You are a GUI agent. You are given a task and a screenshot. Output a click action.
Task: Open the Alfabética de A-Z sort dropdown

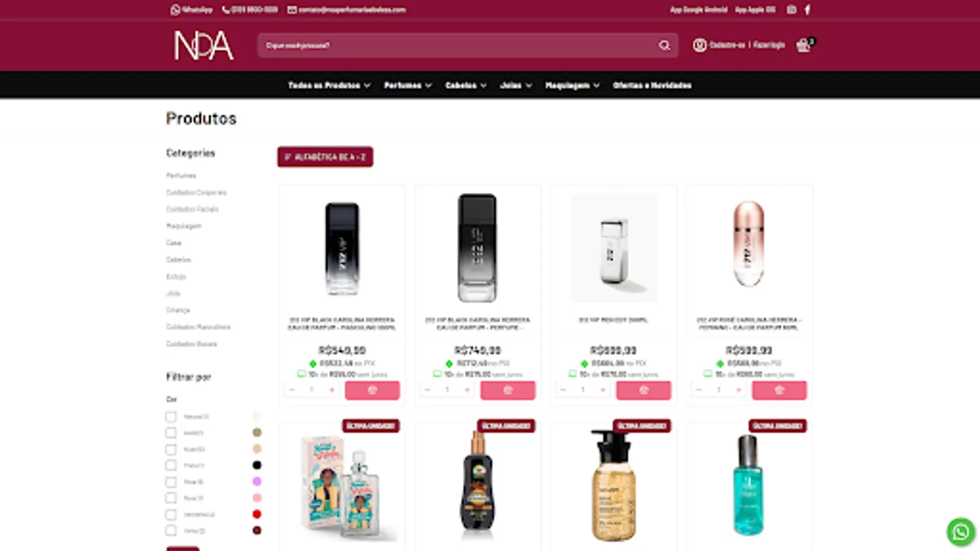tap(325, 157)
